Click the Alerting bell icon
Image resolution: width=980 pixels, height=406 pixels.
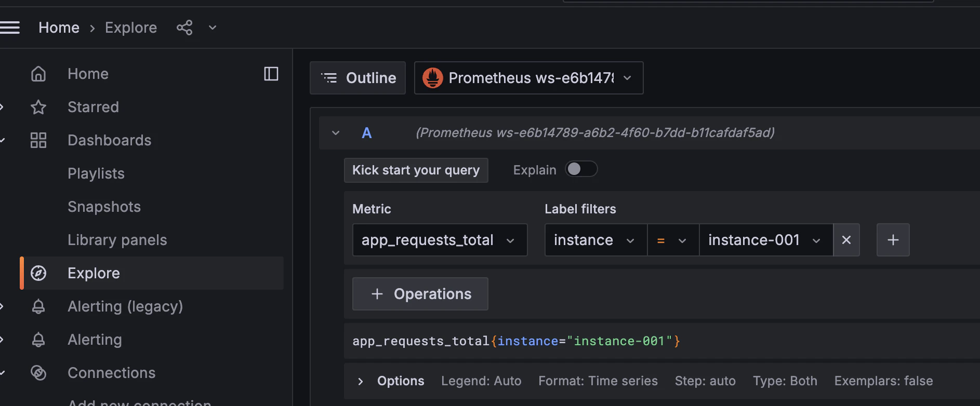(38, 340)
